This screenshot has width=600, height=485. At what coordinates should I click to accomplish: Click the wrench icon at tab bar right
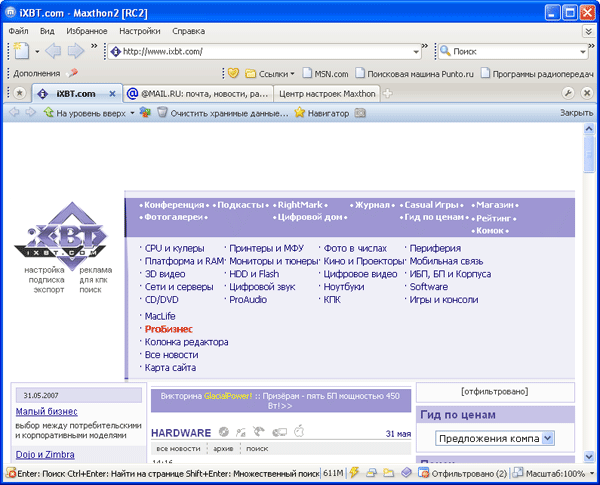(x=568, y=93)
